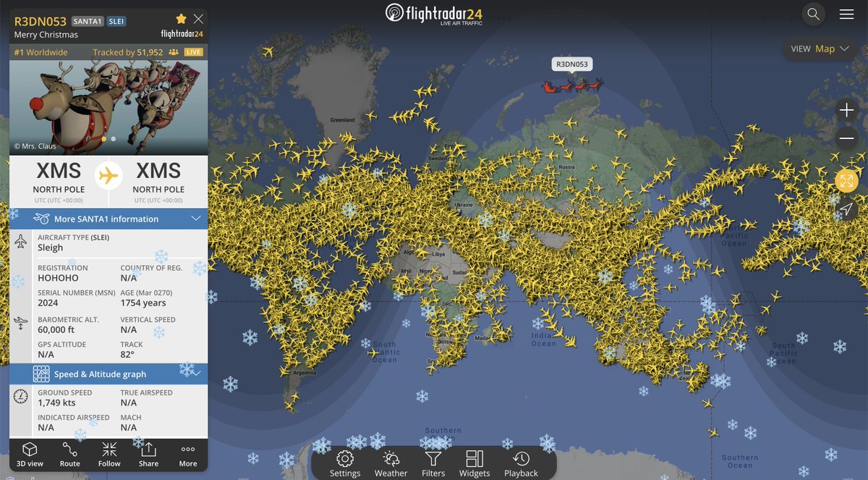This screenshot has height=480, width=868.
Task: Click the yellow plane route icon
Action: coord(109,175)
